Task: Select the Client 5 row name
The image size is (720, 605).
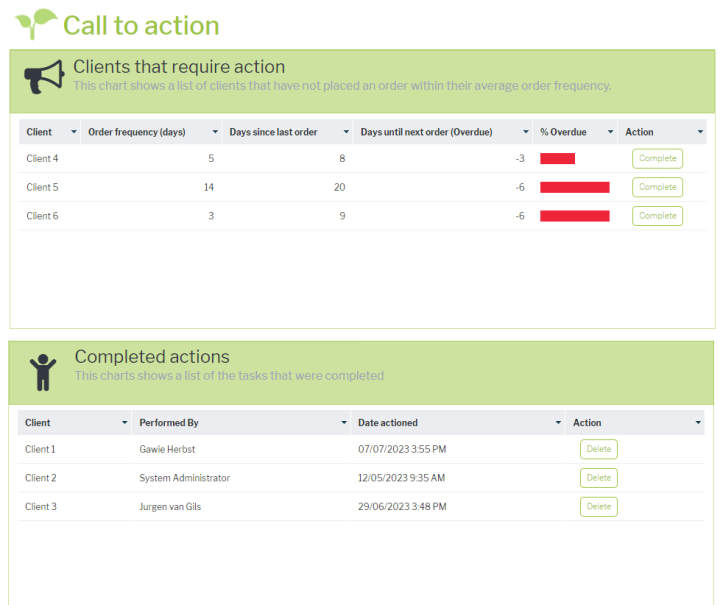Action: pos(42,187)
